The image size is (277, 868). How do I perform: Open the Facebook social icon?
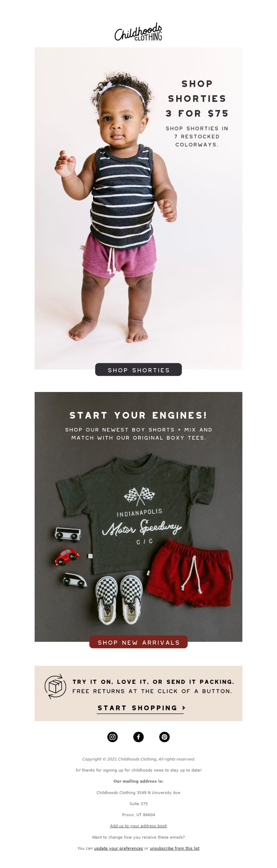tap(138, 737)
